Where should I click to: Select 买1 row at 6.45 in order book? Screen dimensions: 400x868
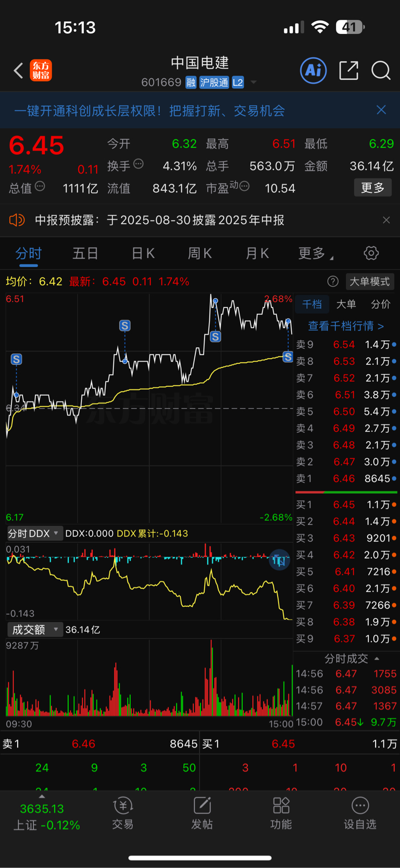[346, 505]
